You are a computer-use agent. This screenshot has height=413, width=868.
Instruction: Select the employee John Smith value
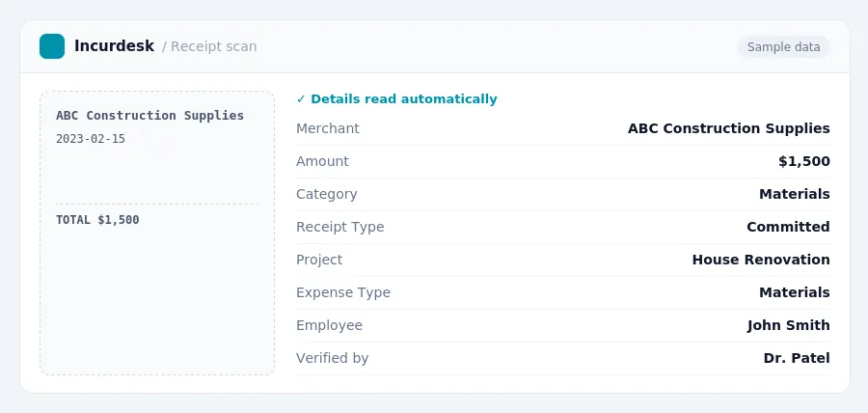coord(788,325)
